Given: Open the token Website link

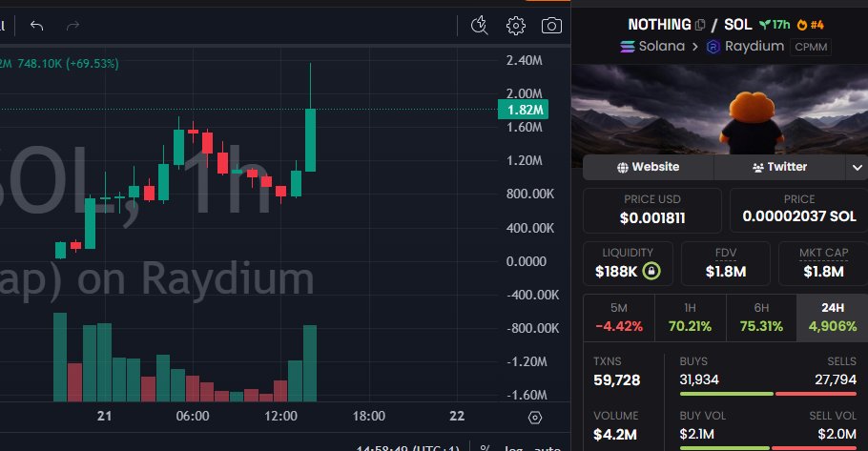Looking at the screenshot, I should pyautogui.click(x=649, y=167).
